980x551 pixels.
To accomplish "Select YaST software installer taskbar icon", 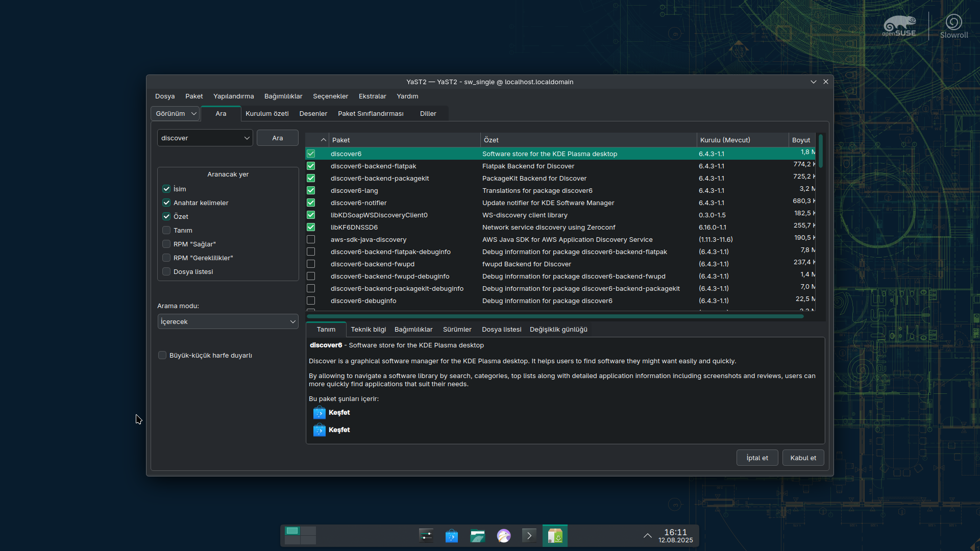I will (x=555, y=536).
